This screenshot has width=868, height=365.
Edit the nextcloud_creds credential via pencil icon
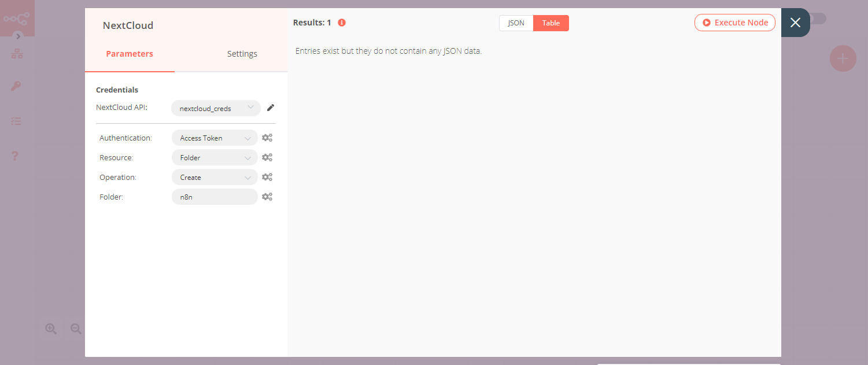[270, 107]
